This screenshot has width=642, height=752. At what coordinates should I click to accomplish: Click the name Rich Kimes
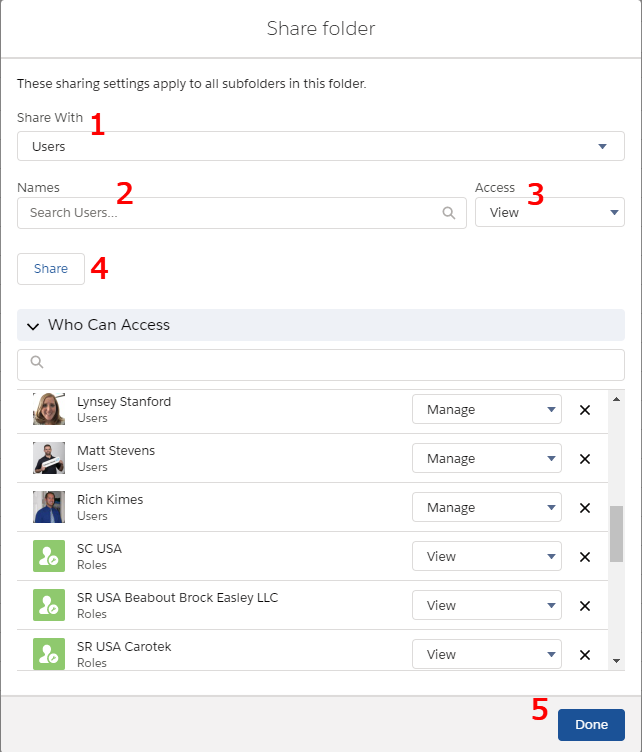click(110, 499)
